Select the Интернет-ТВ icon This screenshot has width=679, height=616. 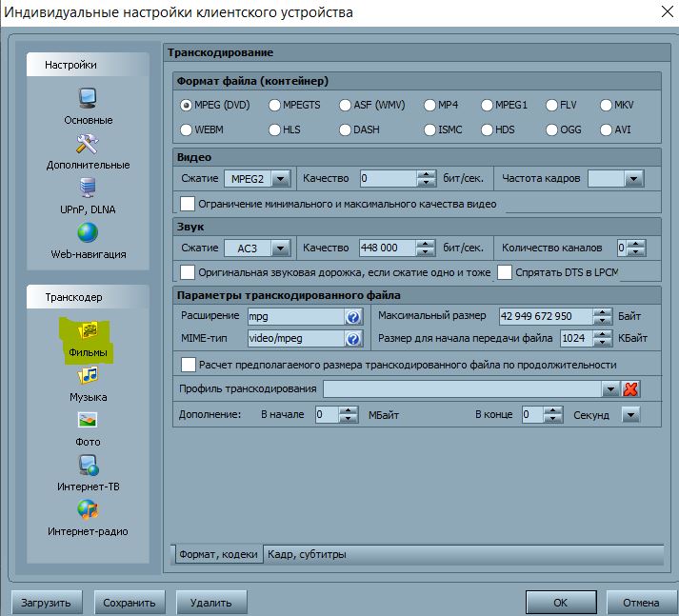click(88, 466)
